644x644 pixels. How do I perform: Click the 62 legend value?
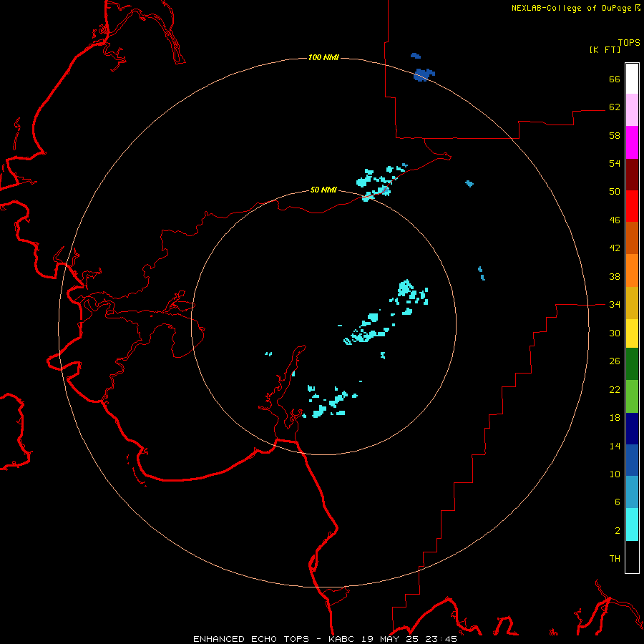point(615,107)
